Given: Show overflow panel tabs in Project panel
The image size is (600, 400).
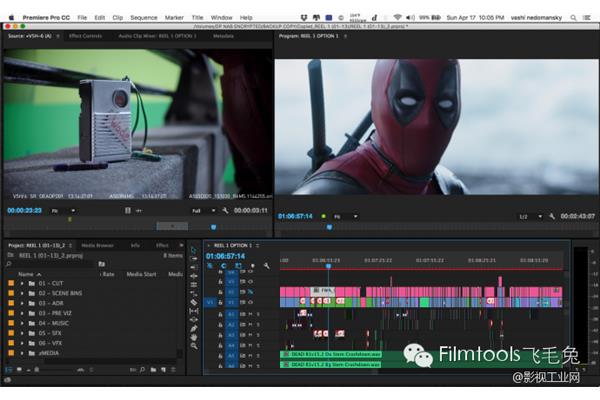Looking at the screenshot, I should tap(181, 245).
